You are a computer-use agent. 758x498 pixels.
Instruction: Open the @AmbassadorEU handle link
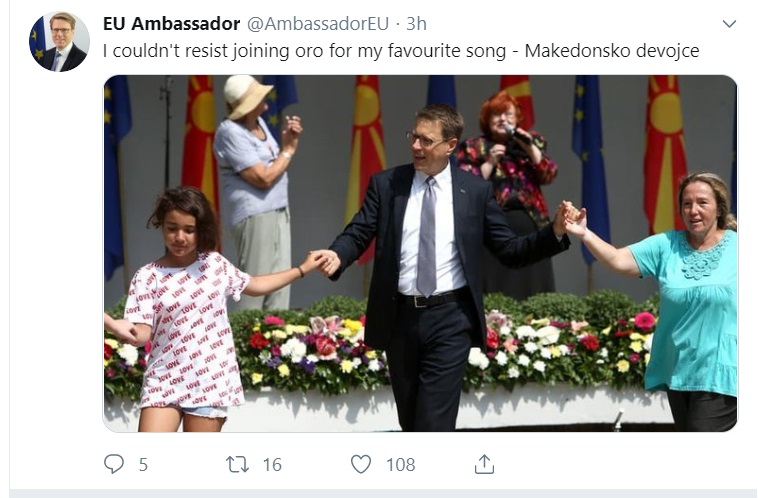(318, 24)
